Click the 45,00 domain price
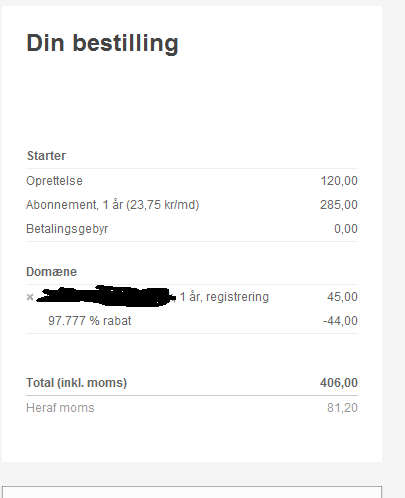This screenshot has width=405, height=498. pyautogui.click(x=342, y=297)
